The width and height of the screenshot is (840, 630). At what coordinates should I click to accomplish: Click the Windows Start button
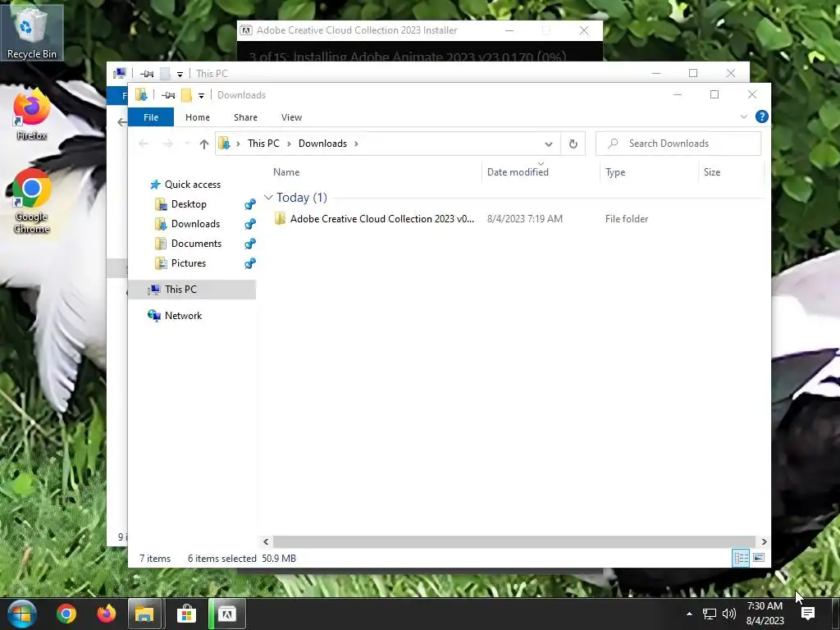[x=22, y=614]
